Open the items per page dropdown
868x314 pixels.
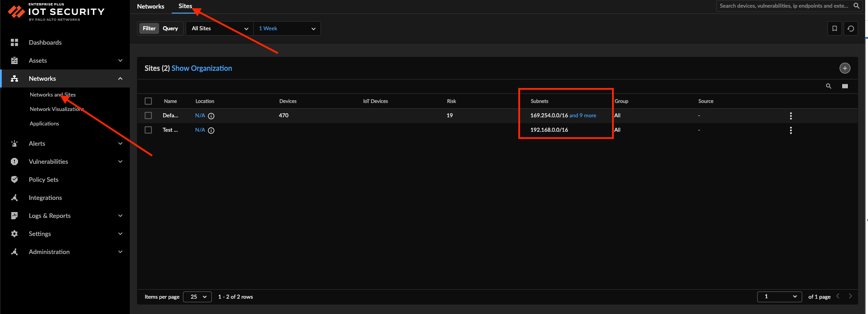coord(198,296)
